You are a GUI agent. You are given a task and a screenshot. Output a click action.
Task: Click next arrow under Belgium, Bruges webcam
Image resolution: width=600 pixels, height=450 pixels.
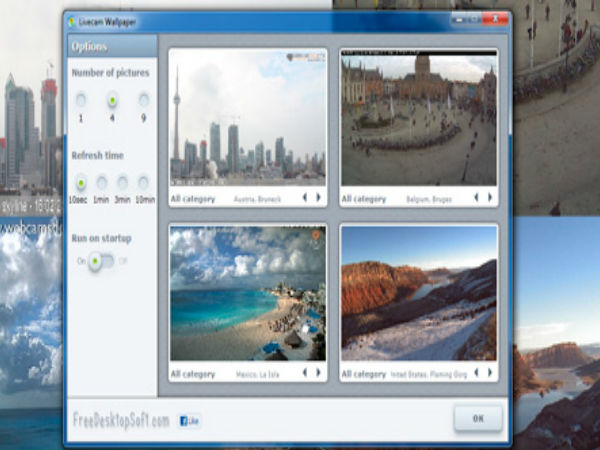point(491,198)
